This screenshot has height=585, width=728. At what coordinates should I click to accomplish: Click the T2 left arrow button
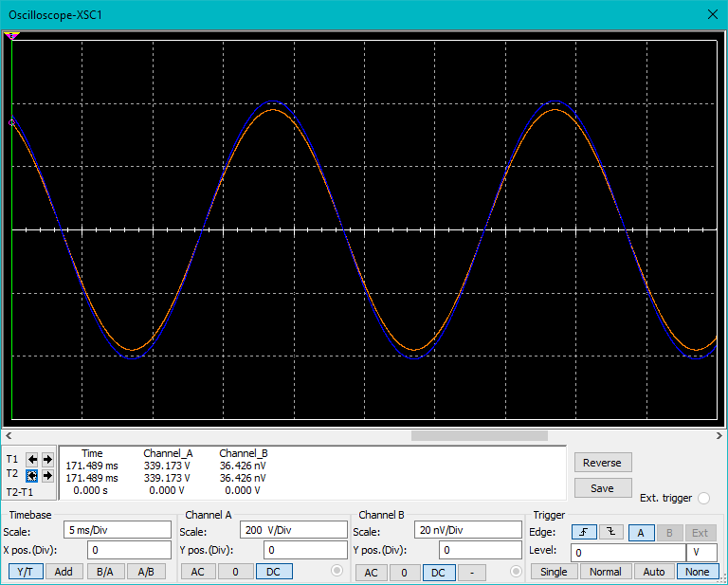(x=32, y=476)
